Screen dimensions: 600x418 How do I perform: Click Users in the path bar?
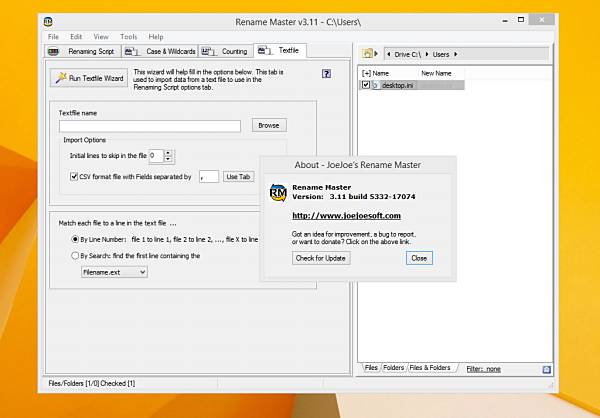441,55
